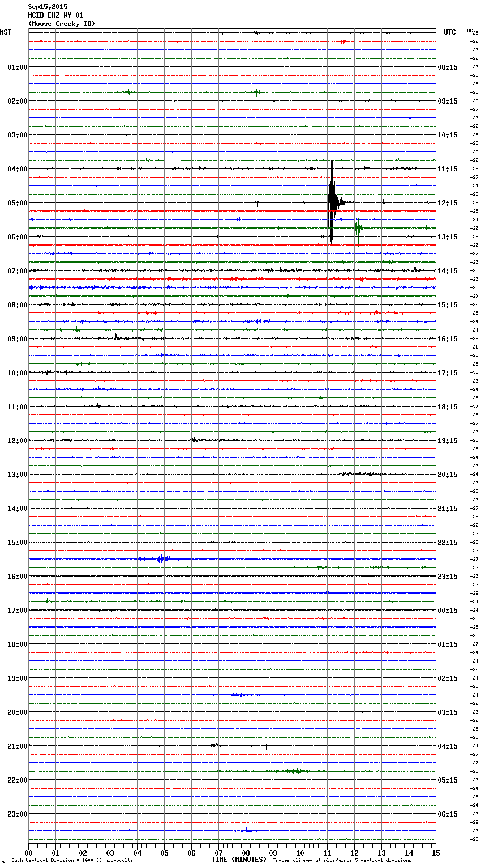The height and width of the screenshot is (868, 481).
Task: Click the minute 05 tick label on x-axis
Action: pyautogui.click(x=164, y=853)
